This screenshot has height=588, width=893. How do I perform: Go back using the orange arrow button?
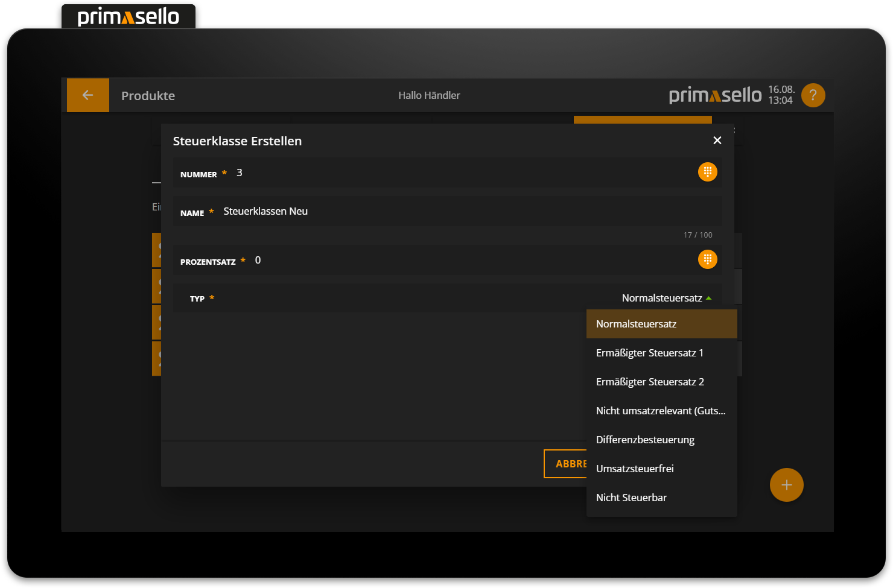(87, 95)
